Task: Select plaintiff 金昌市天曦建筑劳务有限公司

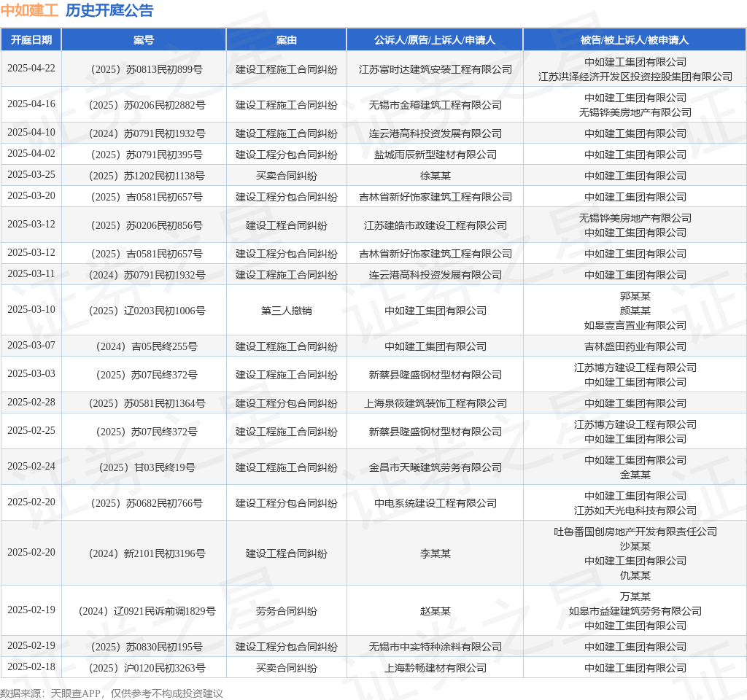Action: 436,467
